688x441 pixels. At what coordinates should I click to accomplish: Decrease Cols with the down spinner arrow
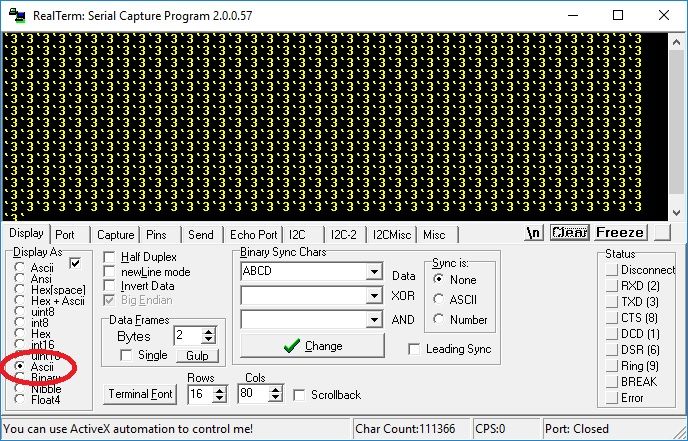275,398
